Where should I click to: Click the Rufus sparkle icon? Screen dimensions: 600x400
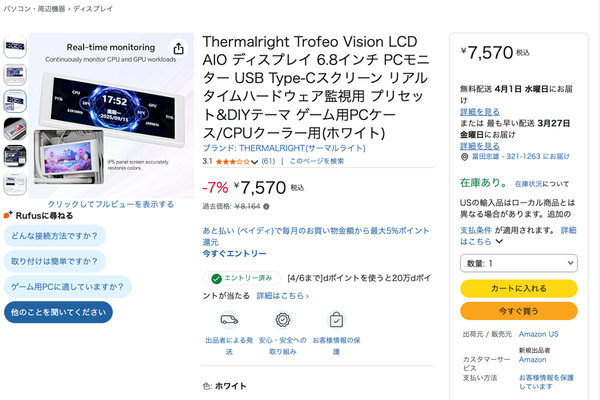pos(7,216)
